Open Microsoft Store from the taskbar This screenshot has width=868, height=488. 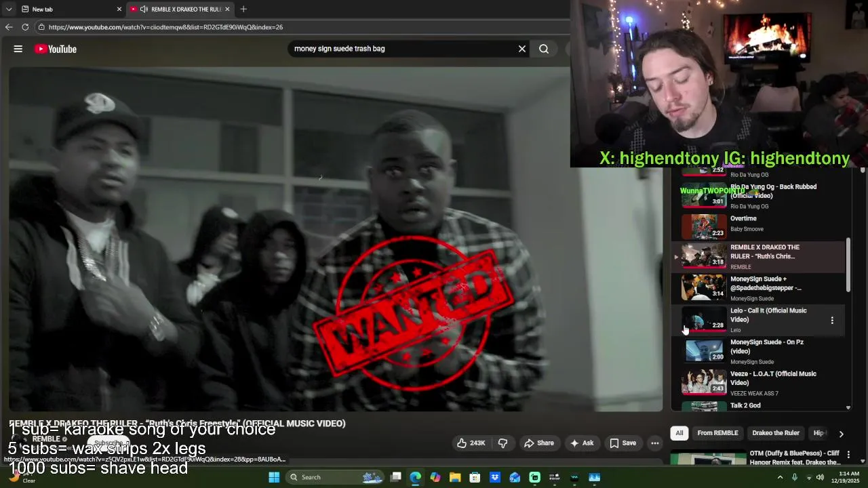(475, 477)
